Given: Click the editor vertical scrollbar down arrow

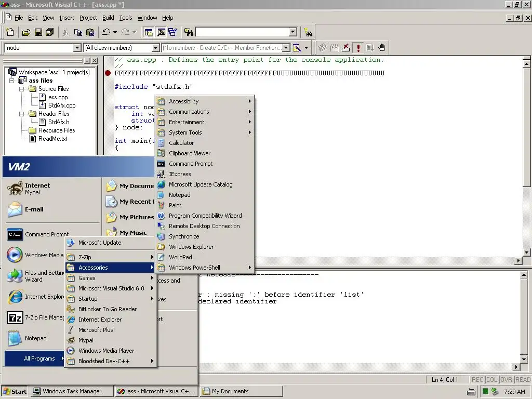Looking at the screenshot, I should coord(526,252).
